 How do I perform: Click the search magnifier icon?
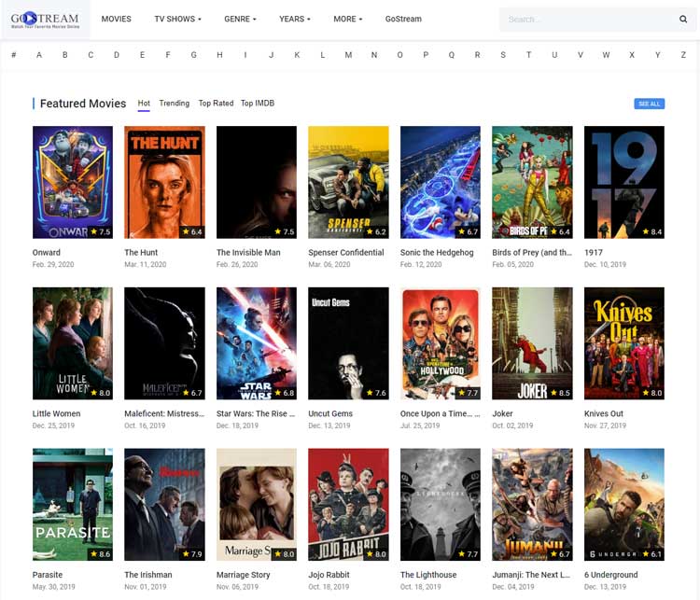pyautogui.click(x=683, y=20)
